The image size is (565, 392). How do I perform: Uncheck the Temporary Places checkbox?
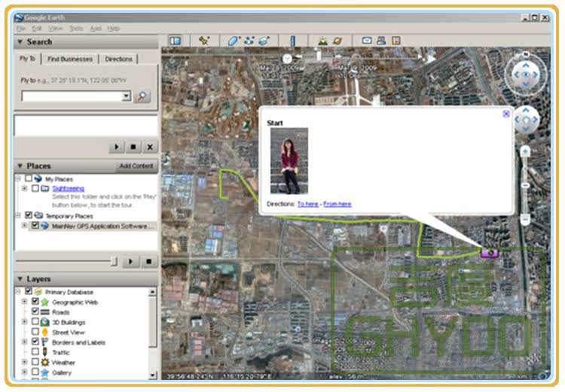pyautogui.click(x=29, y=215)
